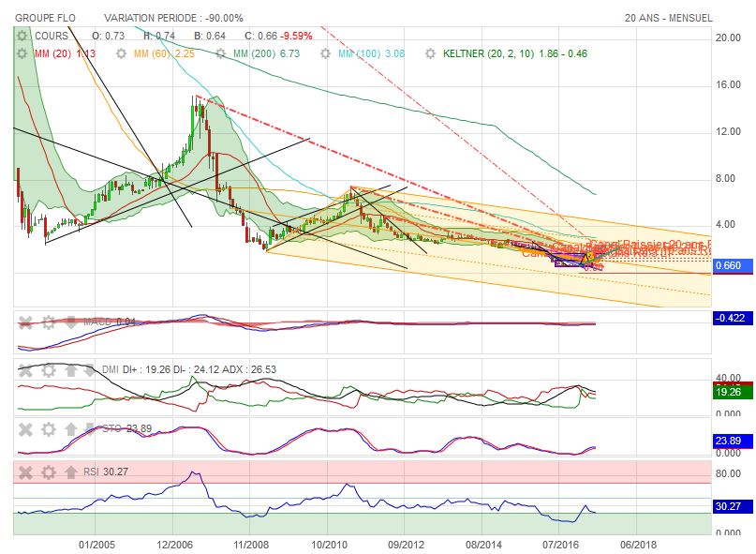Image resolution: width=756 pixels, height=554 pixels.
Task: Click the -9.59% change value
Action: [297, 36]
